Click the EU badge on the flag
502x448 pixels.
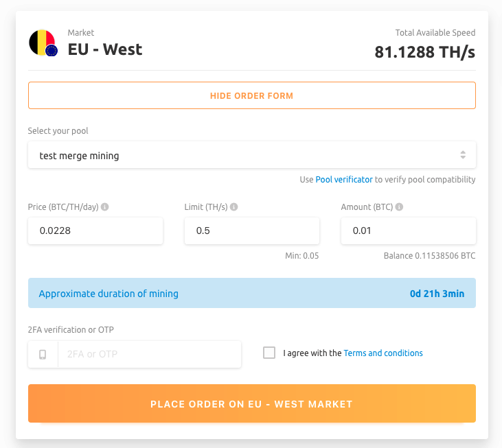click(x=51, y=50)
